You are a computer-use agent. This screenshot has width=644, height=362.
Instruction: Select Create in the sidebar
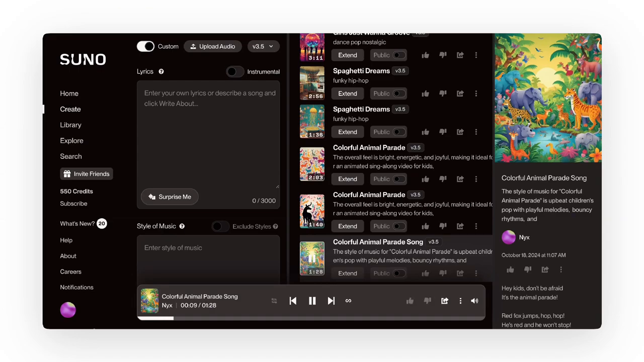70,109
